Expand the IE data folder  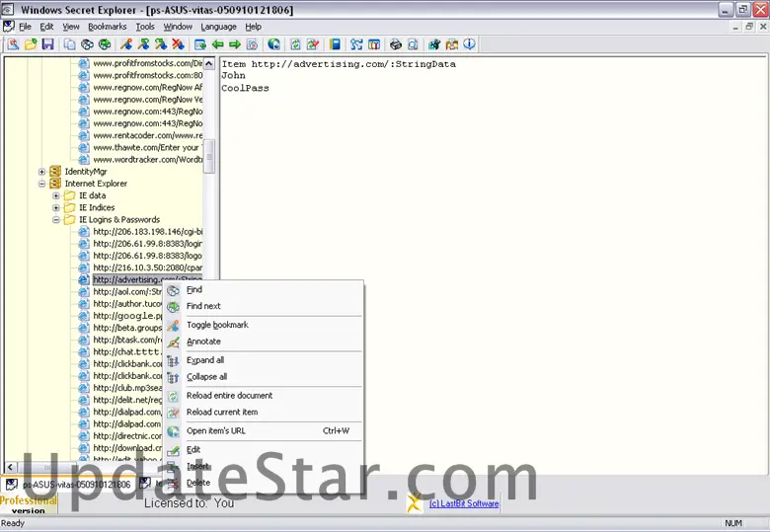point(56,195)
